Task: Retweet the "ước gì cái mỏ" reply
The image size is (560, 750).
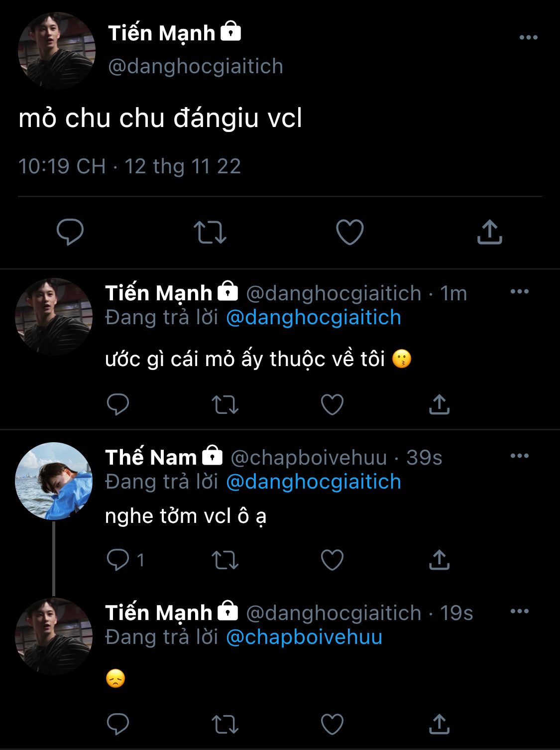Action: 225,404
